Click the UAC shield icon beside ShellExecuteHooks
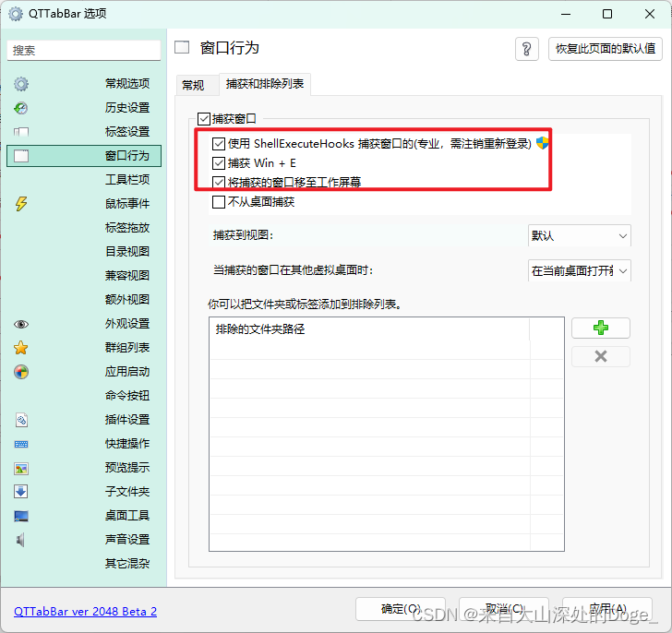The width and height of the screenshot is (672, 633). [x=542, y=143]
